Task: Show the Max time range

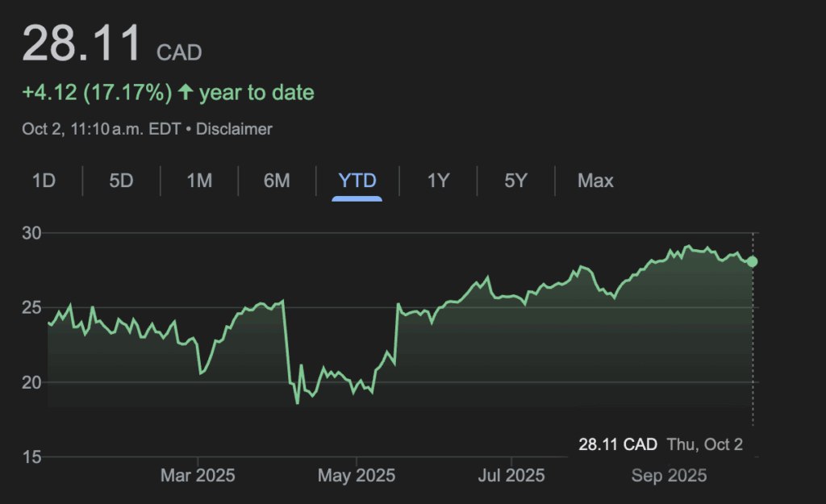Action: pyautogui.click(x=595, y=181)
